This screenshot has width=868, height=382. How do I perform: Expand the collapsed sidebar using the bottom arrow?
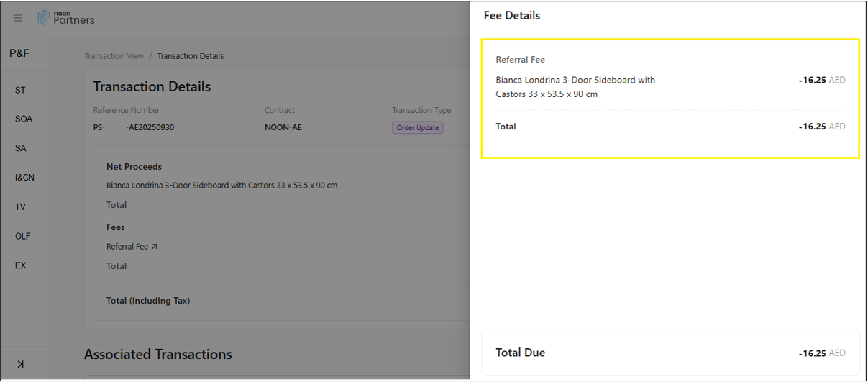(x=20, y=364)
